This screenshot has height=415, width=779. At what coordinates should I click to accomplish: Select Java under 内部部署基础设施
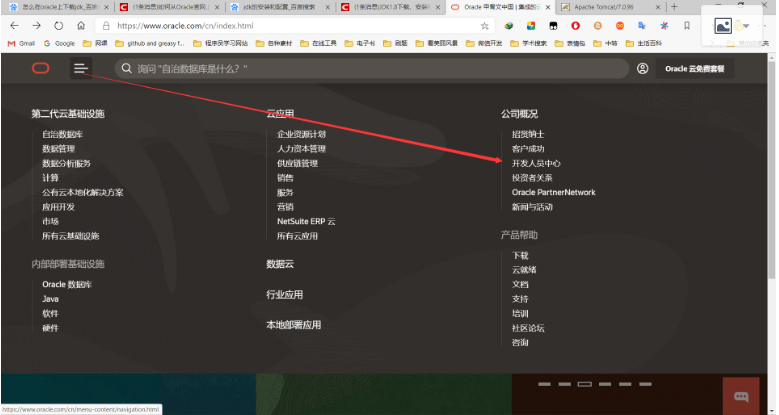point(50,299)
